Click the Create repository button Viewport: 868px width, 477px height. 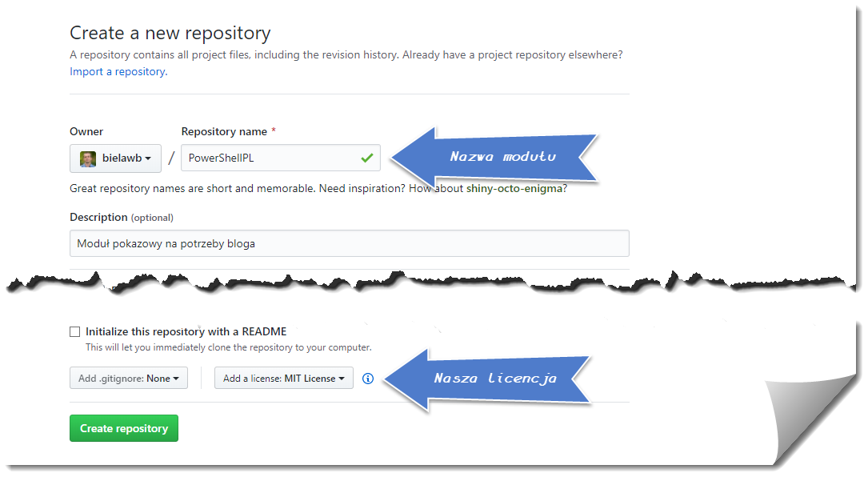(124, 428)
